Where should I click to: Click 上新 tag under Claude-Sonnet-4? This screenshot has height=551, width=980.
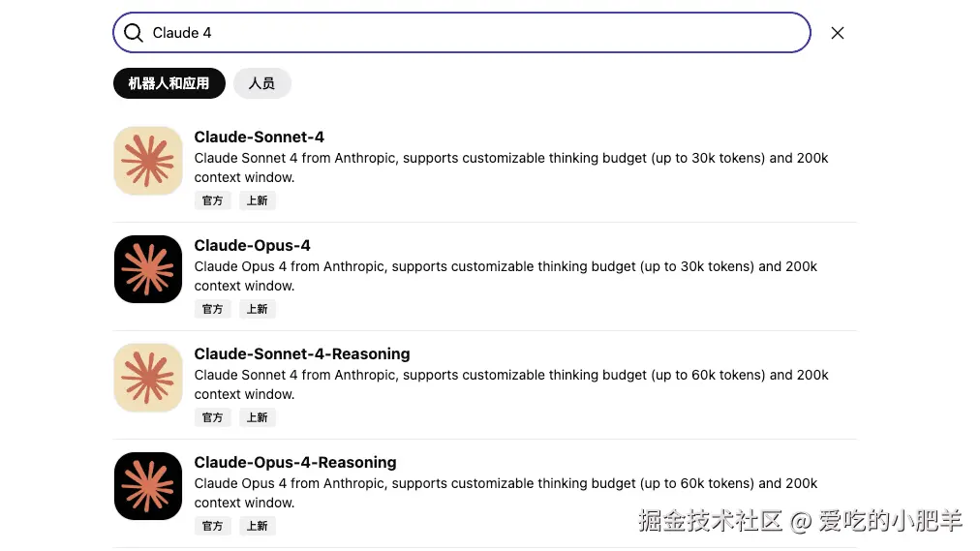click(x=257, y=200)
